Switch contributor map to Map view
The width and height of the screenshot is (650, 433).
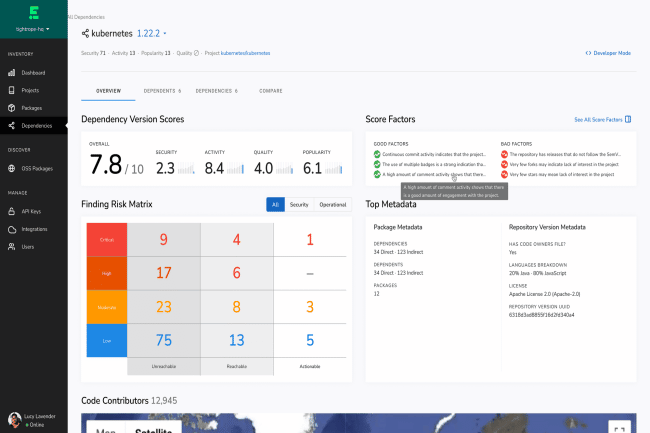(x=106, y=429)
